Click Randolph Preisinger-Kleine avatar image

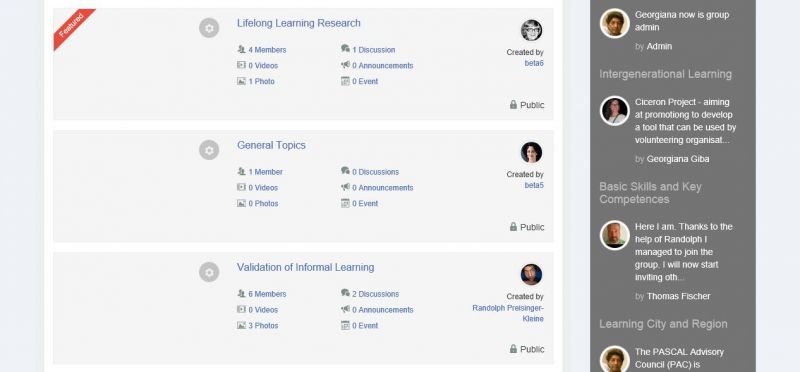(x=531, y=274)
